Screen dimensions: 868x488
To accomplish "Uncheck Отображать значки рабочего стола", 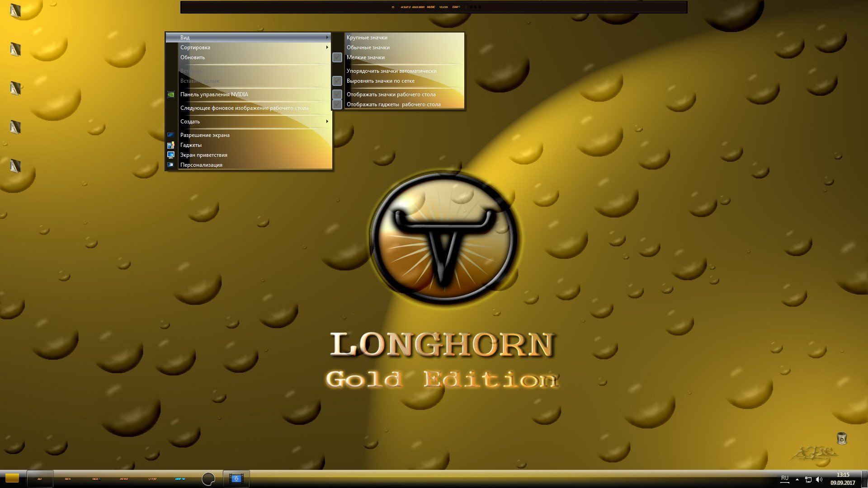I will [x=337, y=94].
